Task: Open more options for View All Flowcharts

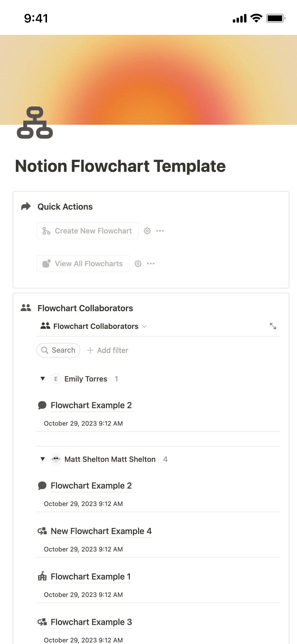Action: point(151,264)
